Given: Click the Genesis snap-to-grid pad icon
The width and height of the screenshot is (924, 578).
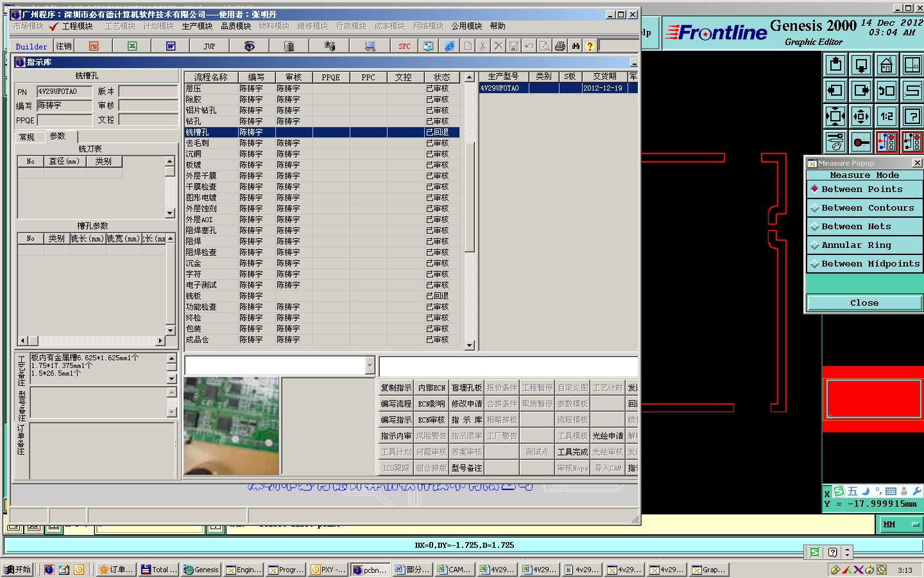Looking at the screenshot, I should click(x=861, y=141).
